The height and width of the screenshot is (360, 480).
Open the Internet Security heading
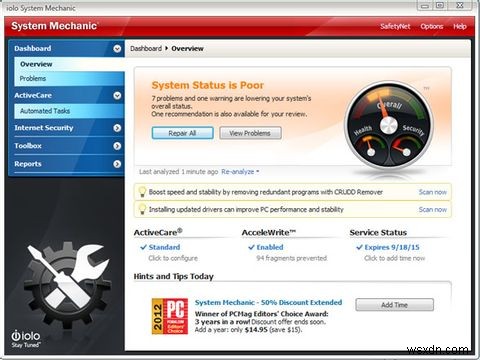44,128
